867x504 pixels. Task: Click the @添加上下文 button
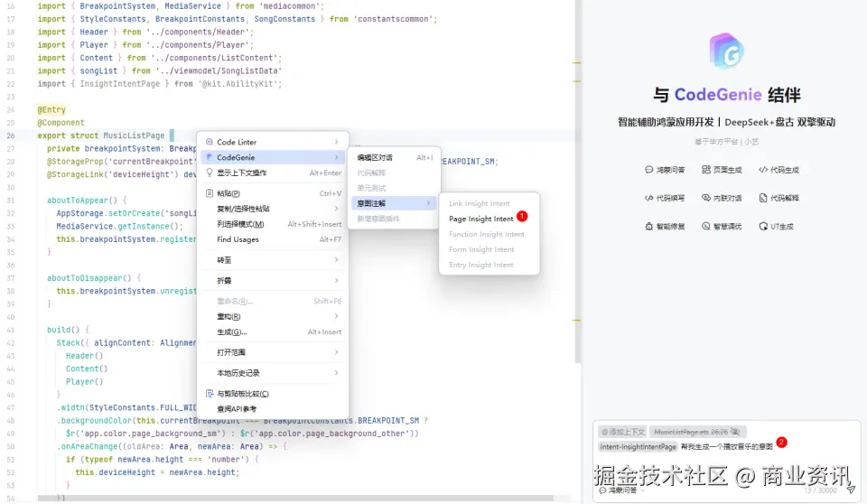(622, 432)
